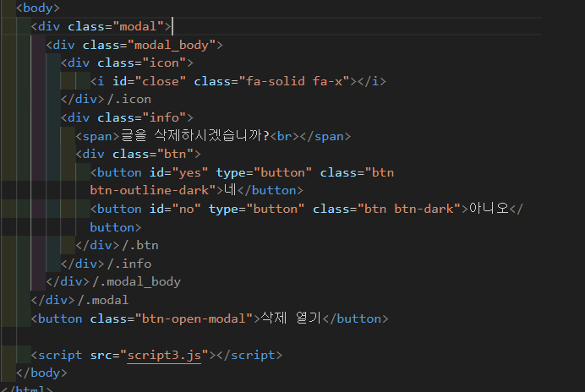
Task: Click the div class="btn" line
Action: pos(138,154)
